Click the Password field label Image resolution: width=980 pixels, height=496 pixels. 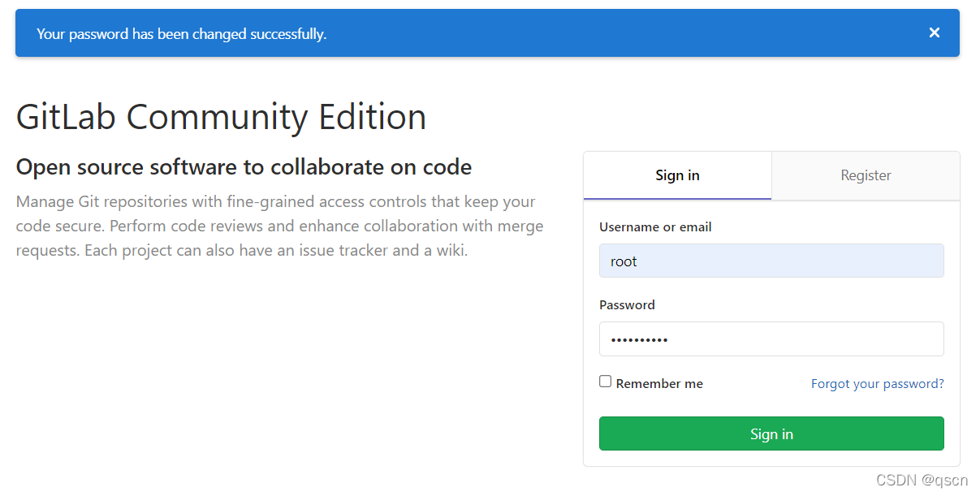click(x=627, y=305)
